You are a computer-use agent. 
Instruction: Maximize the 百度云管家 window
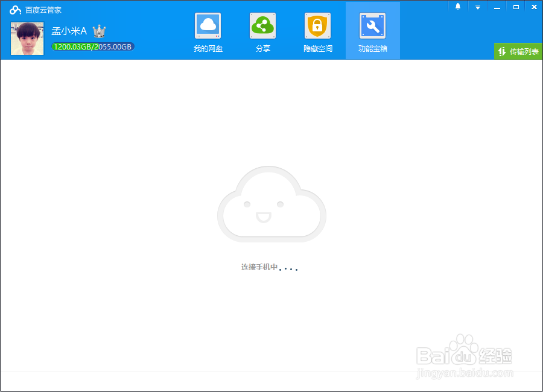pyautogui.click(x=516, y=7)
